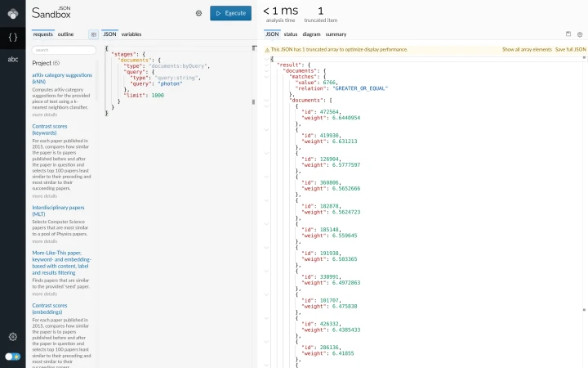Click the '< 1 ms' analysis time
This screenshot has height=368, width=588.
click(x=280, y=11)
